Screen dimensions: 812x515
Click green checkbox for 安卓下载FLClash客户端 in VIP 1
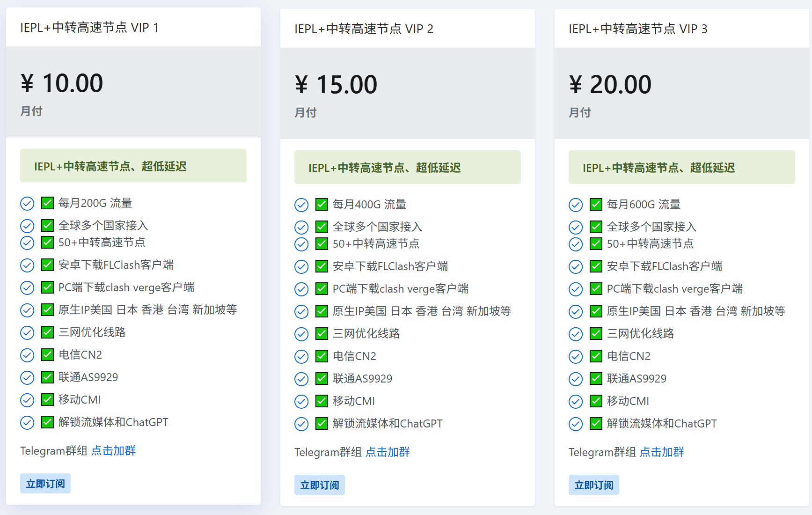click(x=47, y=265)
